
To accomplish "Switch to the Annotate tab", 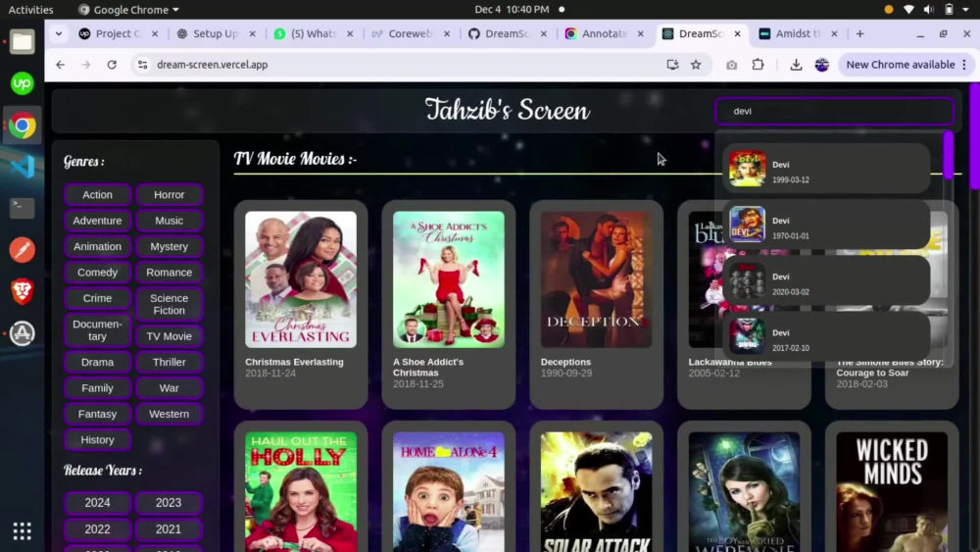I will 604,33.
